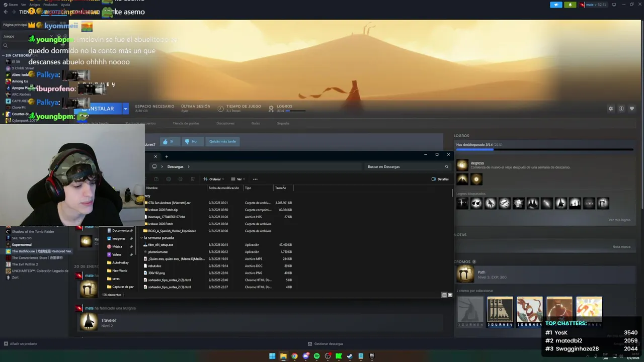Open Tienda de puntos tab
The image size is (644, 362).
coord(186,123)
